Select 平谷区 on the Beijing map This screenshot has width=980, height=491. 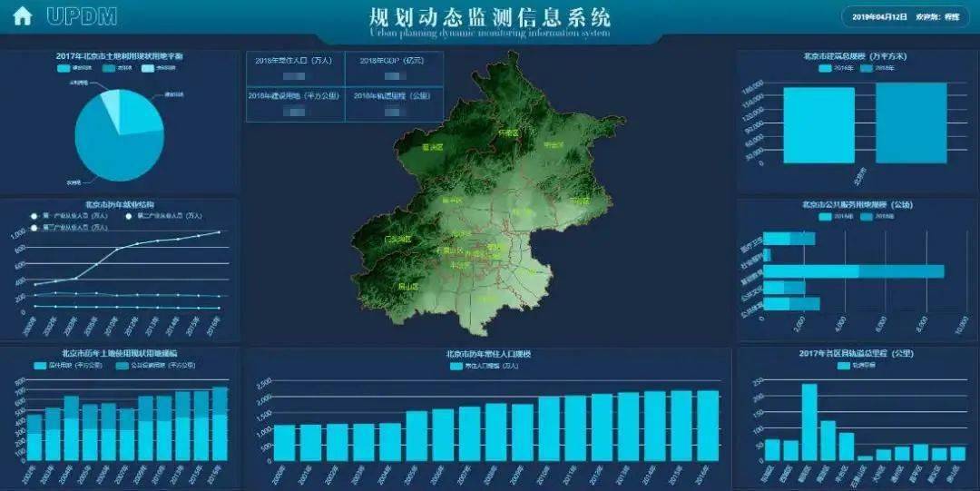coord(579,201)
